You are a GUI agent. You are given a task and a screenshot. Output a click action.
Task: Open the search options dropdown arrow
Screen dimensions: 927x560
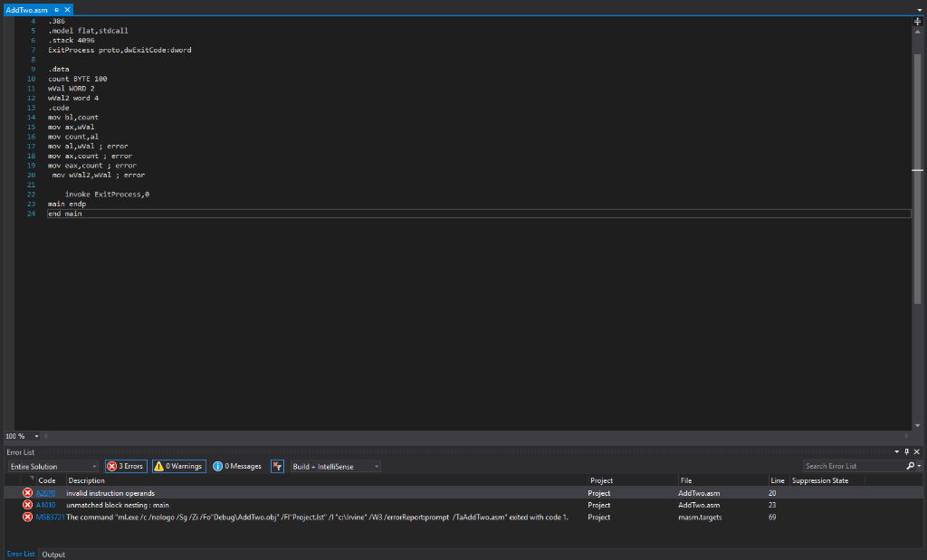[920, 466]
